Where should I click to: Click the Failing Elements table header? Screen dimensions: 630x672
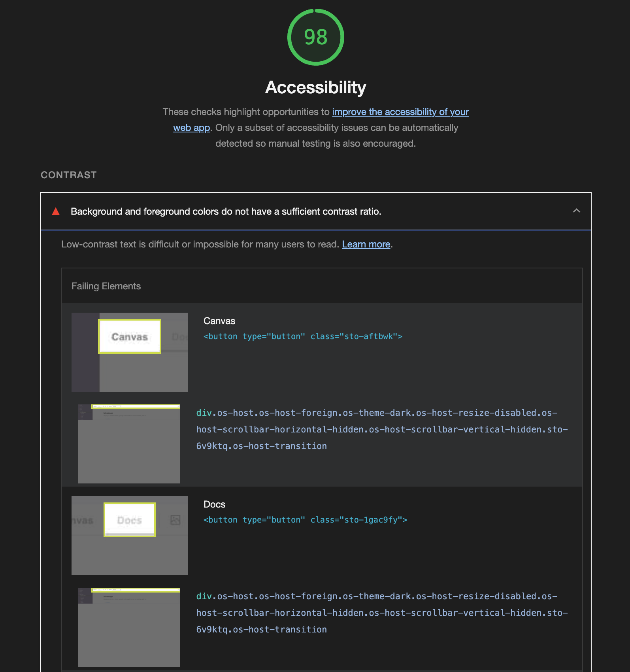point(106,286)
